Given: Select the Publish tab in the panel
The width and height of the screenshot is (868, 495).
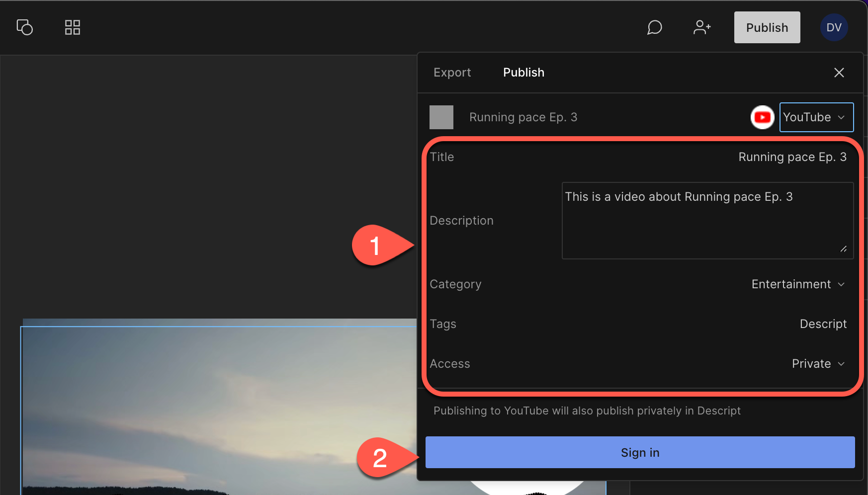Looking at the screenshot, I should tap(523, 73).
